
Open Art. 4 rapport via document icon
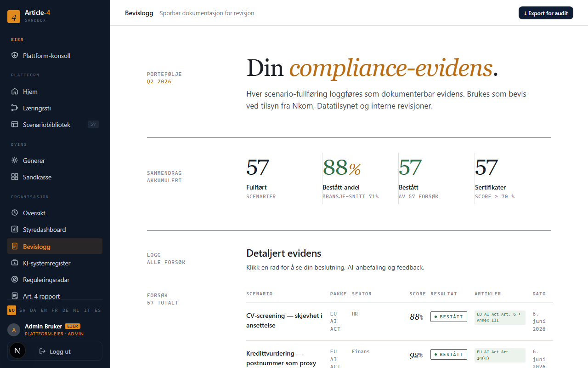15,296
